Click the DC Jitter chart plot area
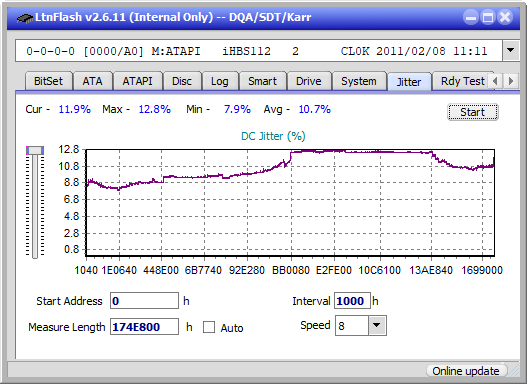The image size is (527, 384). point(290,203)
